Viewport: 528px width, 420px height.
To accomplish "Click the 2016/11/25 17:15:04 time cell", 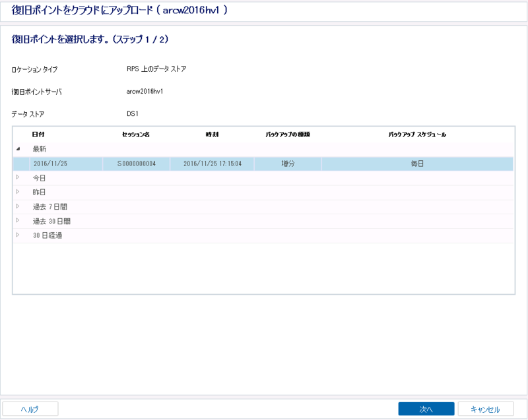I will click(212, 164).
